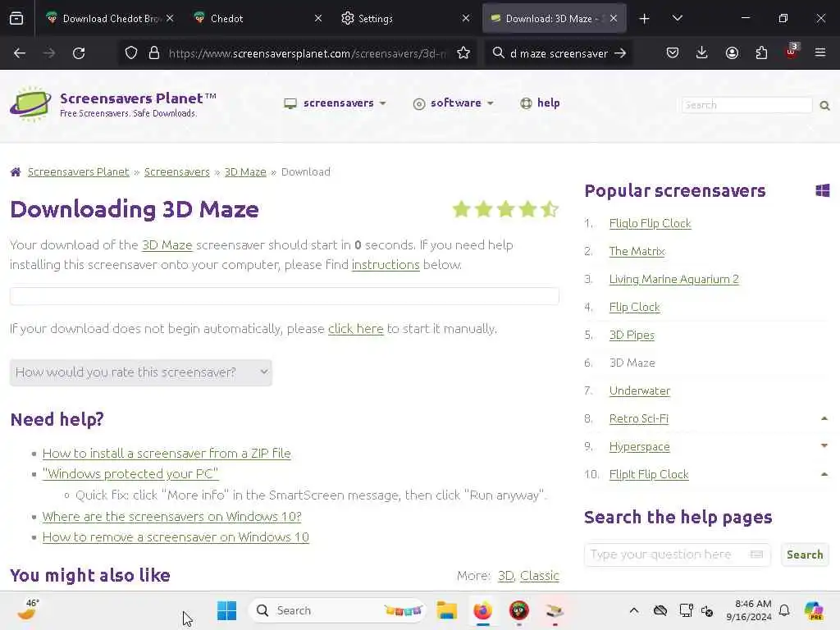The height and width of the screenshot is (630, 840).
Task: Open How to remove a screensaver link
Action: 176,536
